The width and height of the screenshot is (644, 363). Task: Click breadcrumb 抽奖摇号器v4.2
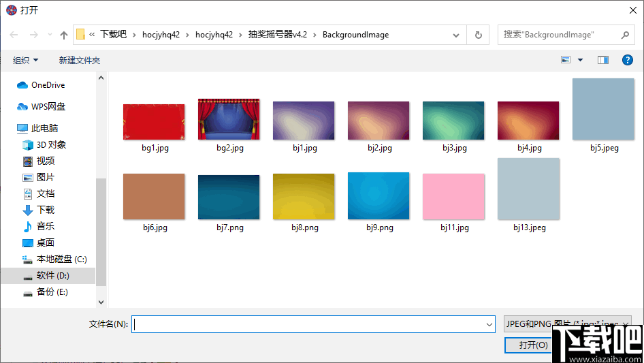pyautogui.click(x=278, y=35)
